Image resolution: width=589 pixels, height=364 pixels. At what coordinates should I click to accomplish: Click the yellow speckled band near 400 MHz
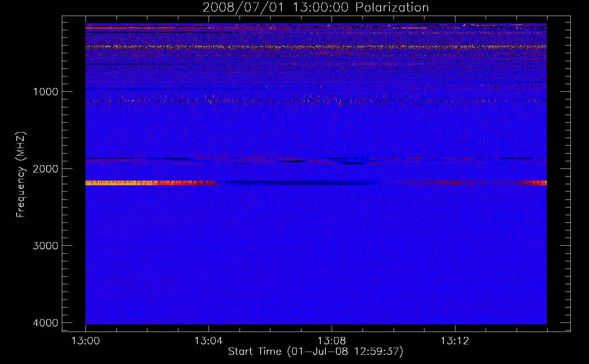316,47
